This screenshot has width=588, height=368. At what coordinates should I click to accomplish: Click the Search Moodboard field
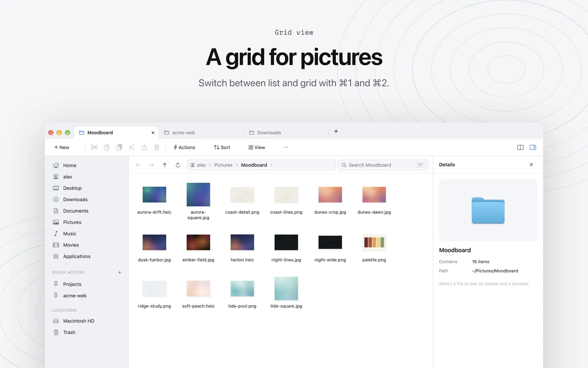coord(383,165)
